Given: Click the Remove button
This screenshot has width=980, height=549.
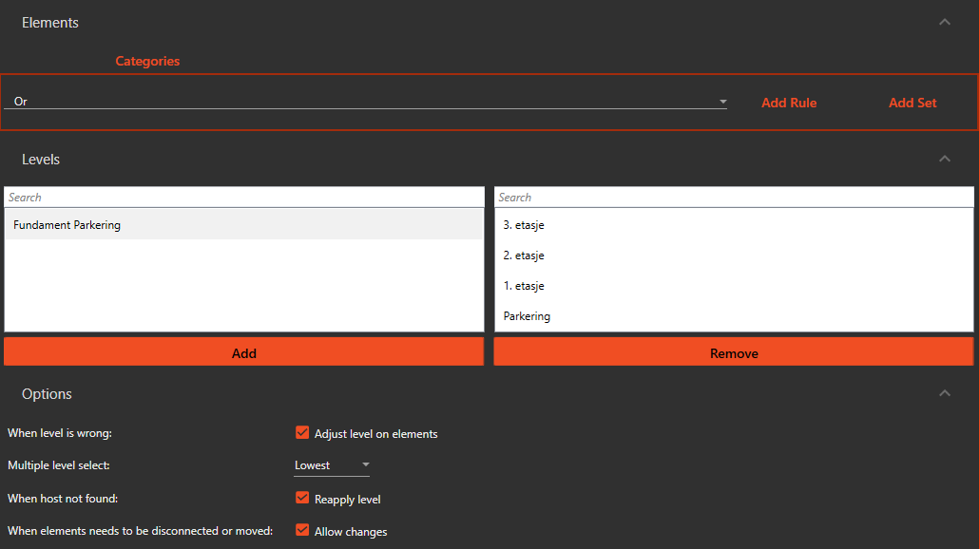Looking at the screenshot, I should point(733,351).
